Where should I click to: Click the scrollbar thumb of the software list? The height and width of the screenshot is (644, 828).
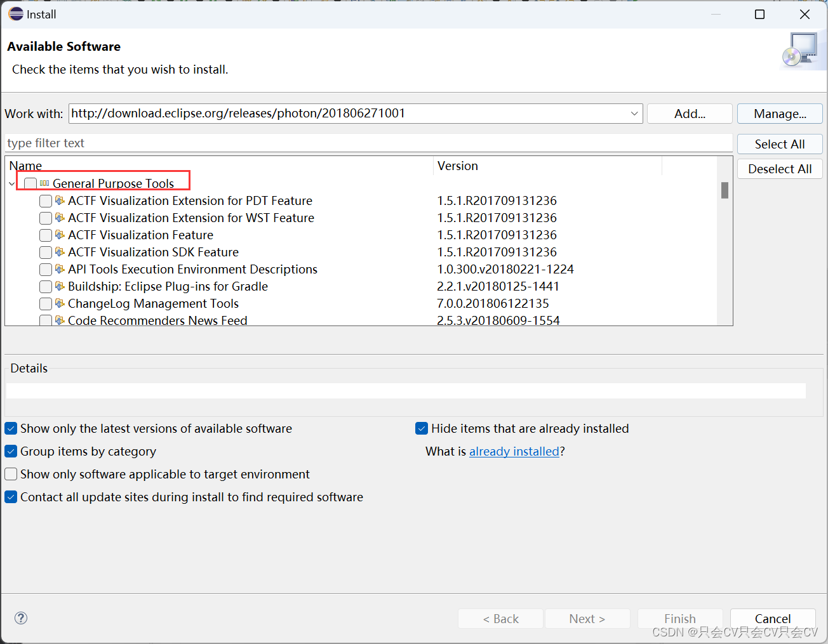(724, 190)
